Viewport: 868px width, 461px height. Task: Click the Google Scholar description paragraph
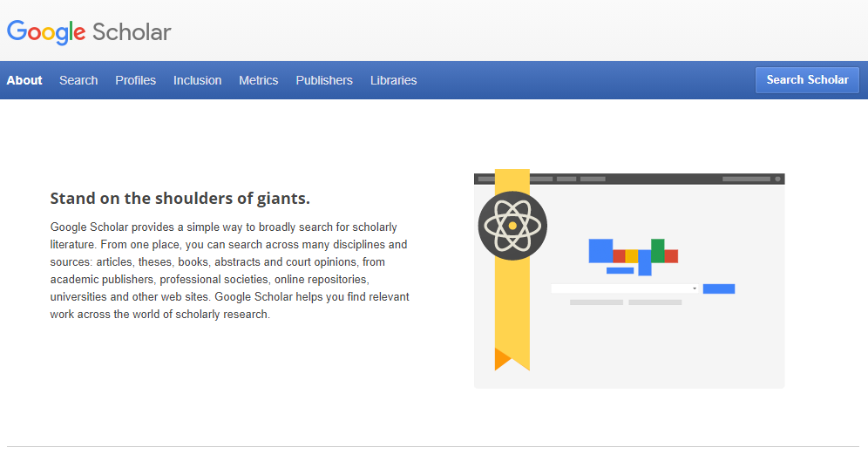pyautogui.click(x=230, y=271)
